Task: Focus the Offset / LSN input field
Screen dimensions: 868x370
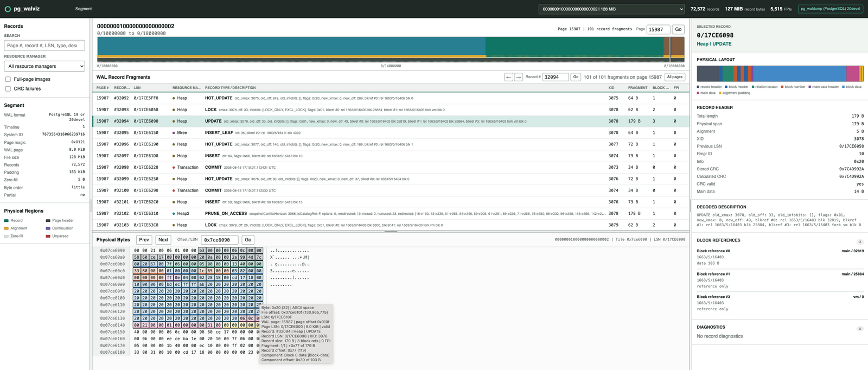Action: tap(220, 240)
